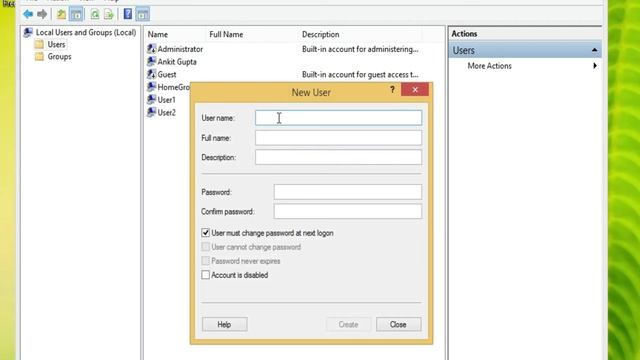This screenshot has height=360, width=640.
Task: Focus the Full name input field
Action: pos(338,138)
